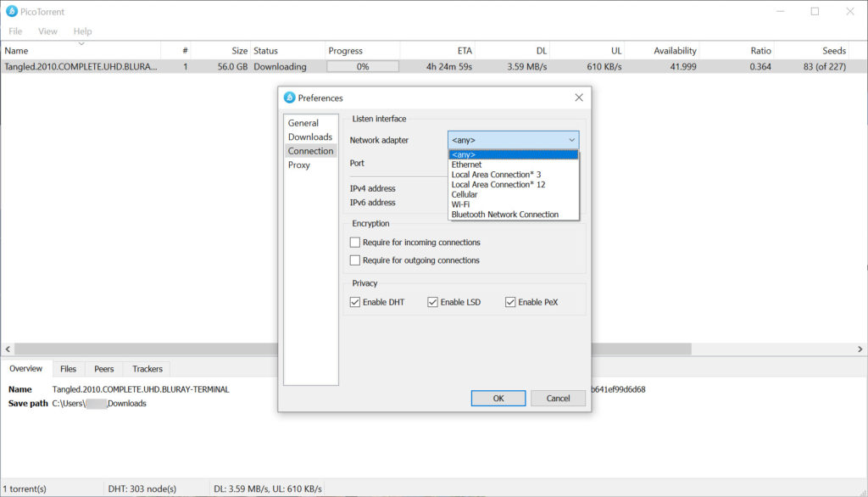Sort by the Availability column header
This screenshot has width=868, height=497.
tap(661, 50)
